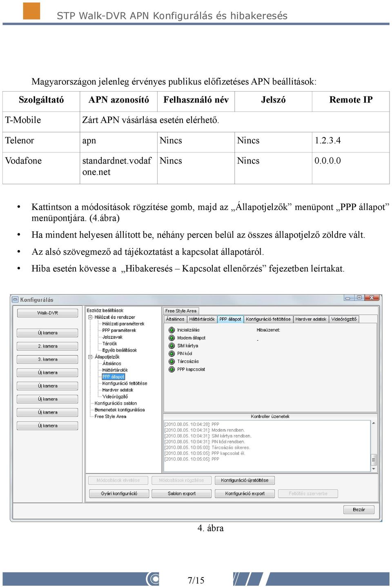The image size is (392, 587).
Task: Switch to the Háttértárolók tab
Action: click(x=202, y=319)
